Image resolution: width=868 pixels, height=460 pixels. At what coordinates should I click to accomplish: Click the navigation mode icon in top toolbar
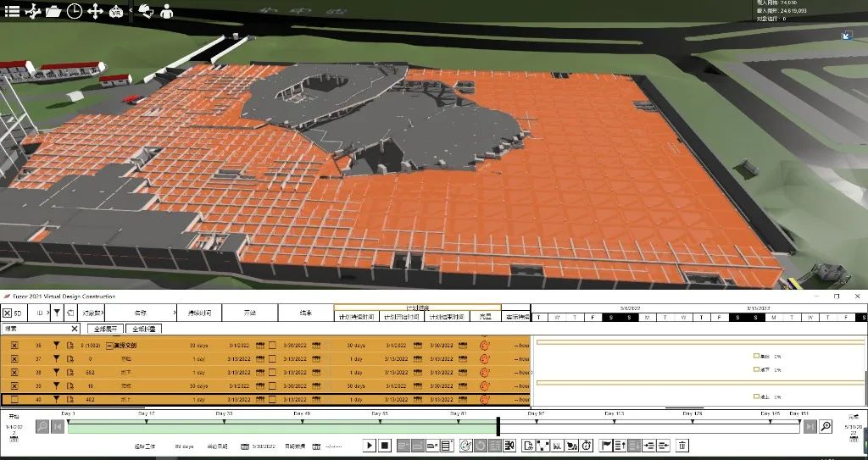click(x=33, y=11)
